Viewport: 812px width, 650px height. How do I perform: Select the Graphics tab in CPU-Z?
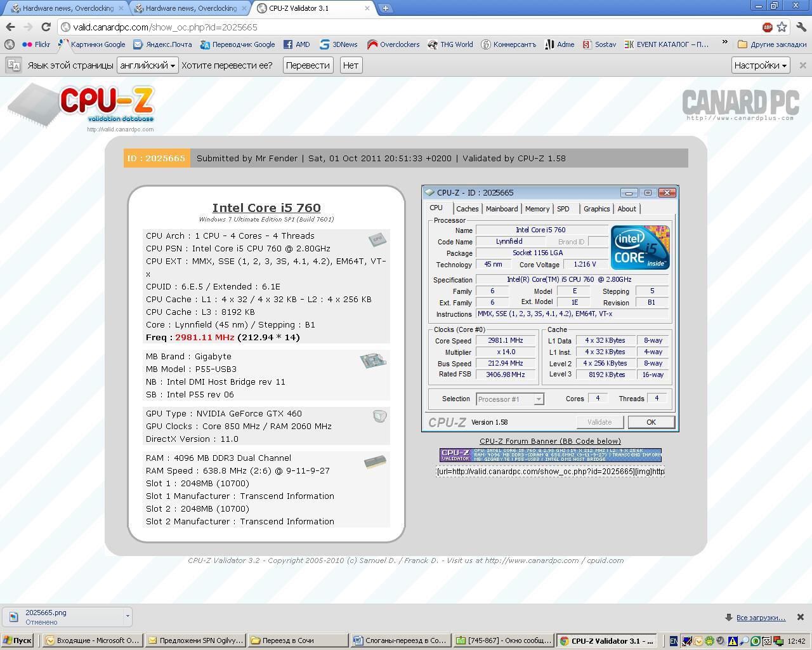pyautogui.click(x=596, y=209)
